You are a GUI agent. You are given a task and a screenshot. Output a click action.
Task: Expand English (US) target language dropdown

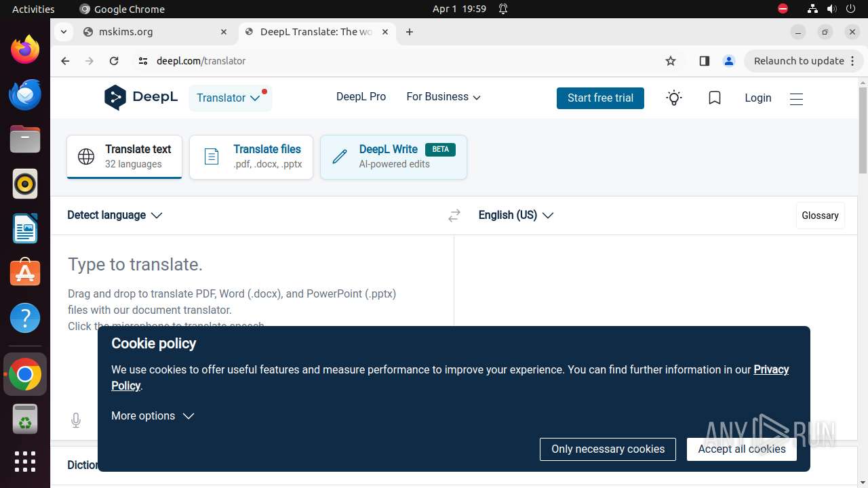click(x=516, y=216)
